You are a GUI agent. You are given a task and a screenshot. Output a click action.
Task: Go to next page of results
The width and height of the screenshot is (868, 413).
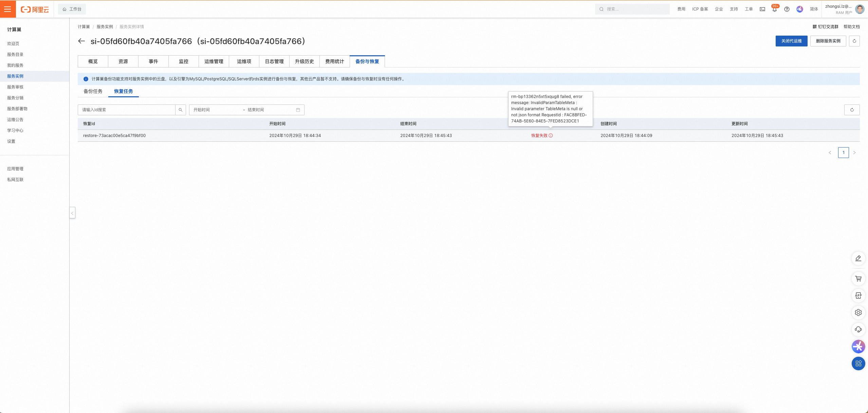[x=854, y=153]
